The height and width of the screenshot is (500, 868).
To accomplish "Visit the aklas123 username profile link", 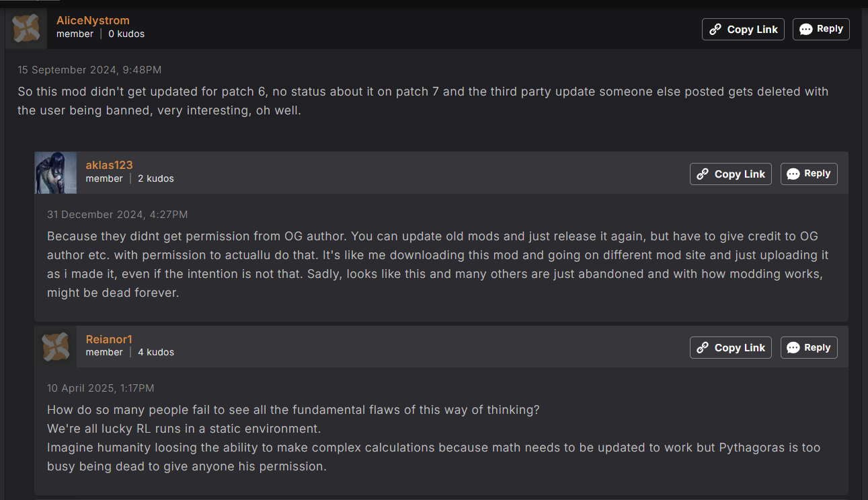I will (x=109, y=165).
